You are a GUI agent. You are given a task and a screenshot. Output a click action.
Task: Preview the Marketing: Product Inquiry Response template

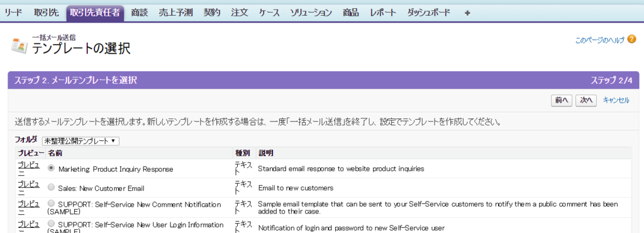pos(29,169)
